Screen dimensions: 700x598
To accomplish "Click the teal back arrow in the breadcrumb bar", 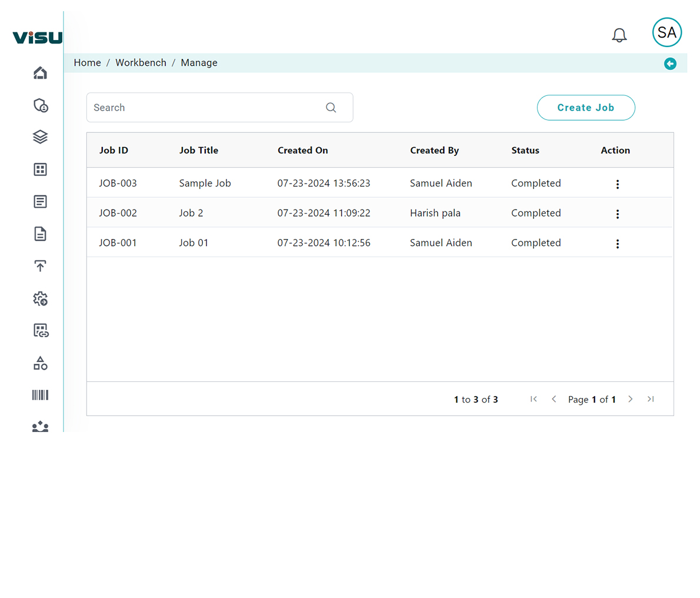I will tap(670, 64).
